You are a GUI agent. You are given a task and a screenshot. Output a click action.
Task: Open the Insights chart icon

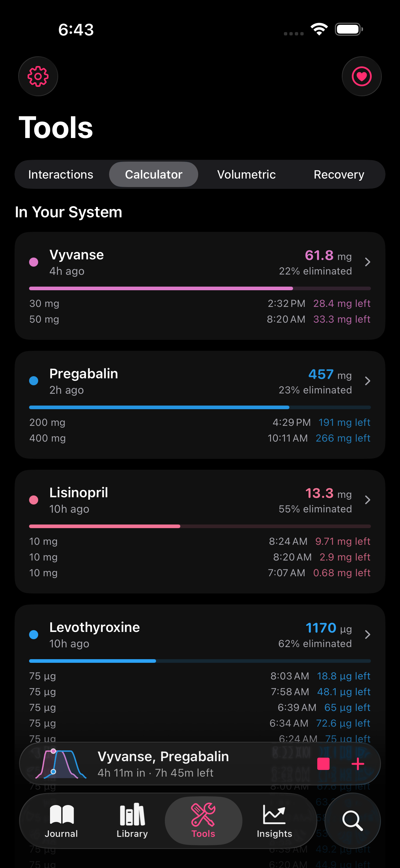coord(274,820)
